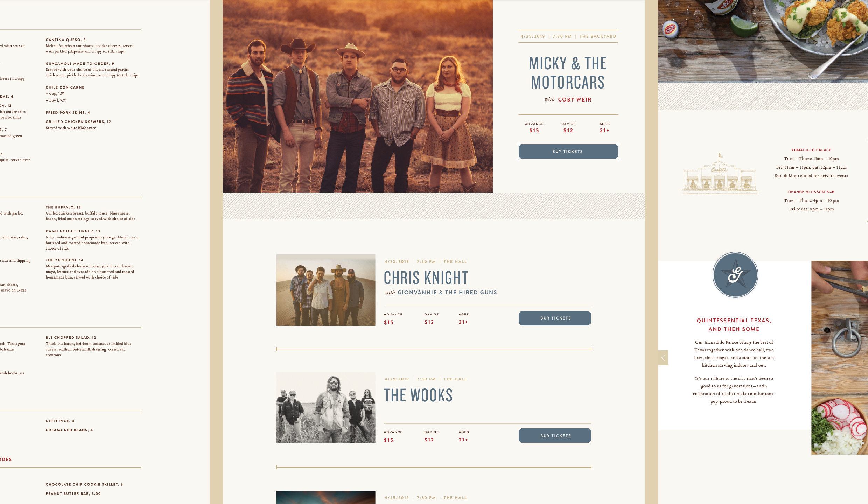
Task: Open the Chris Knight event title
Action: [x=426, y=278]
